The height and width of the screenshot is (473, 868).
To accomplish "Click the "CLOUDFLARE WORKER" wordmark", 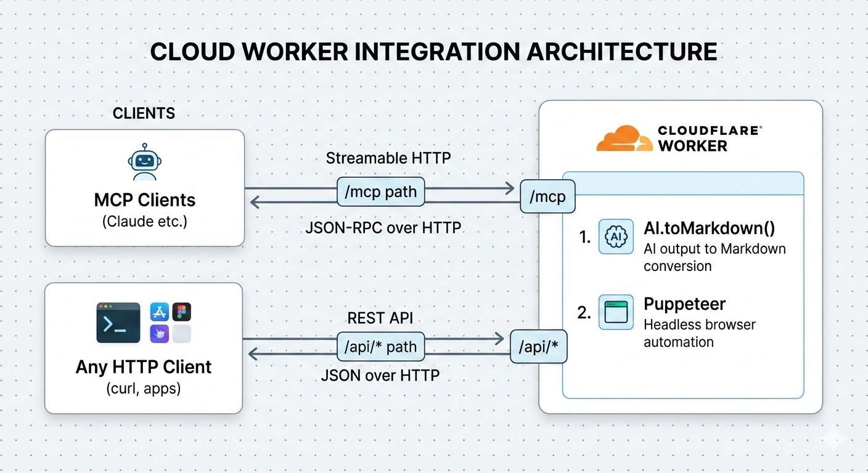I will 710,138.
